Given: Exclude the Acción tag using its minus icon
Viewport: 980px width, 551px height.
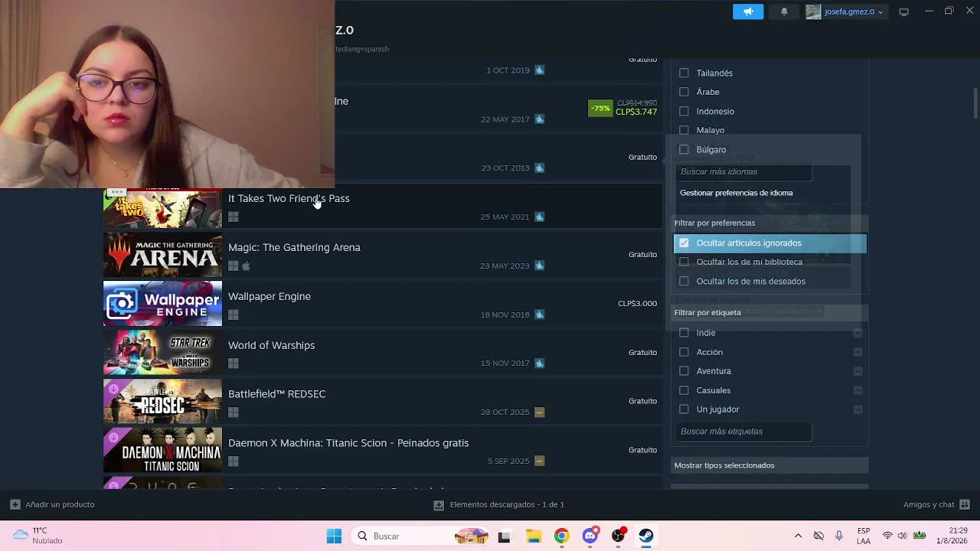Looking at the screenshot, I should coord(857,352).
